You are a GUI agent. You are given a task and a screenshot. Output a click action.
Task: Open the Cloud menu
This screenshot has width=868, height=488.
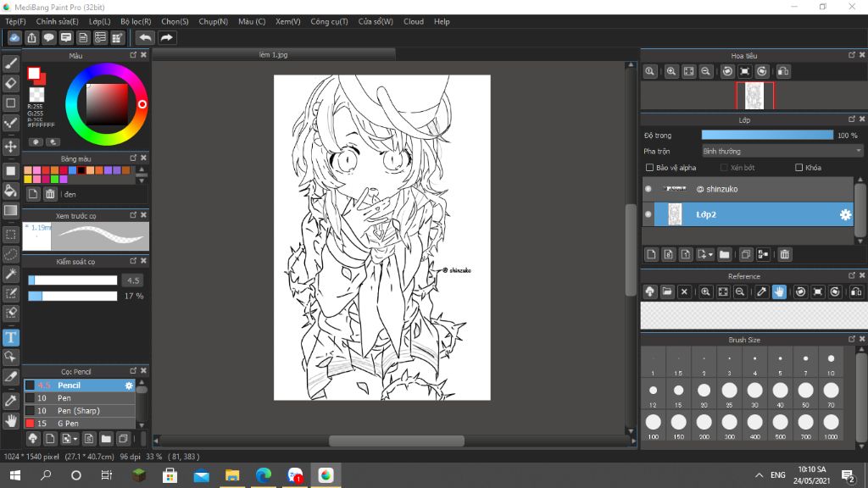click(x=414, y=21)
